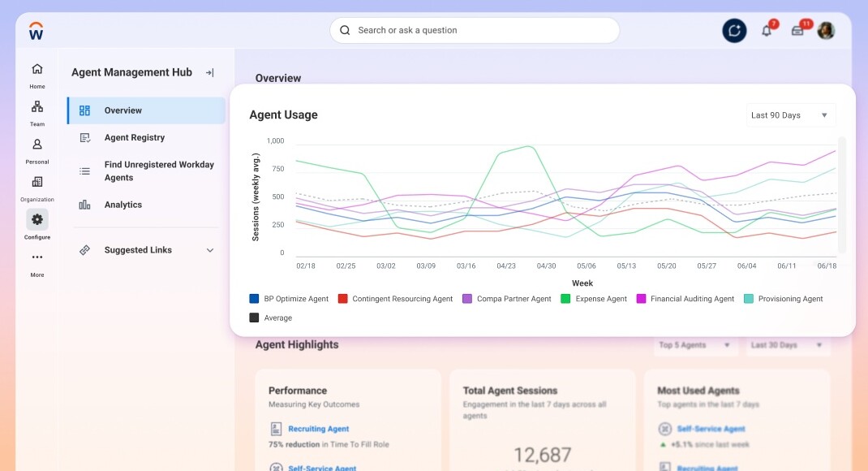868x471 pixels.
Task: Select the Suggested Links menu item
Action: point(146,250)
